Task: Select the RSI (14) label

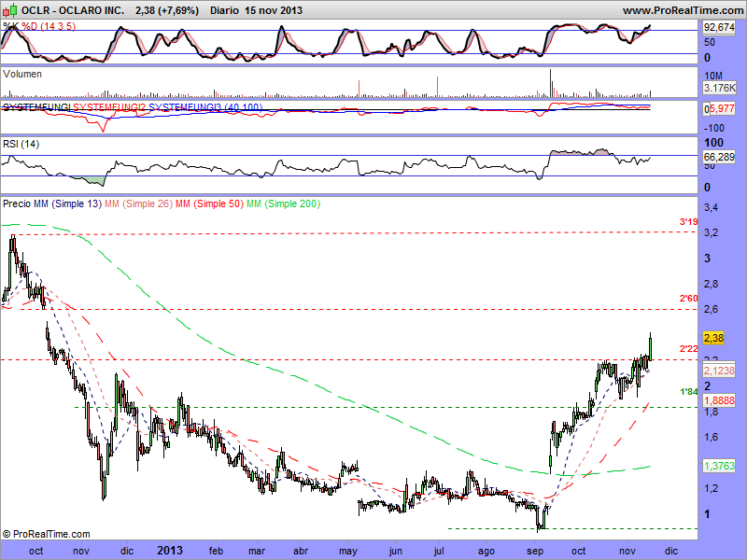Action: click(x=21, y=144)
